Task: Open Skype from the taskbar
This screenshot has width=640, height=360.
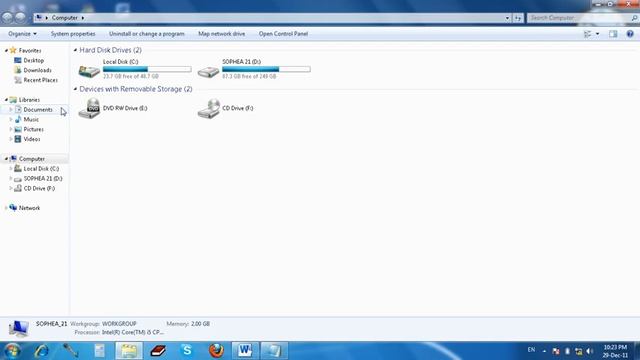Action: tap(187, 350)
